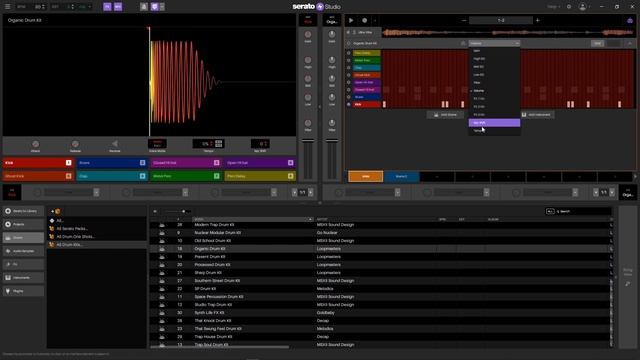Open the first FX slot dropdown arrow

pyautogui.click(x=96, y=193)
